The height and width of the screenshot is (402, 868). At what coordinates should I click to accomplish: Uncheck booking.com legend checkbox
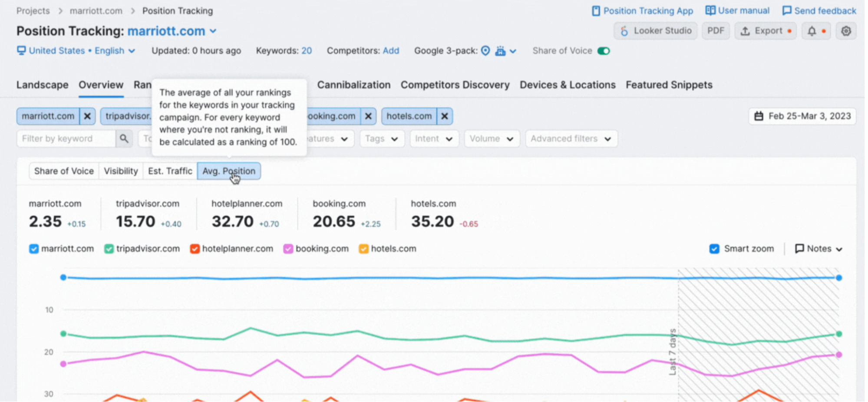pos(288,249)
